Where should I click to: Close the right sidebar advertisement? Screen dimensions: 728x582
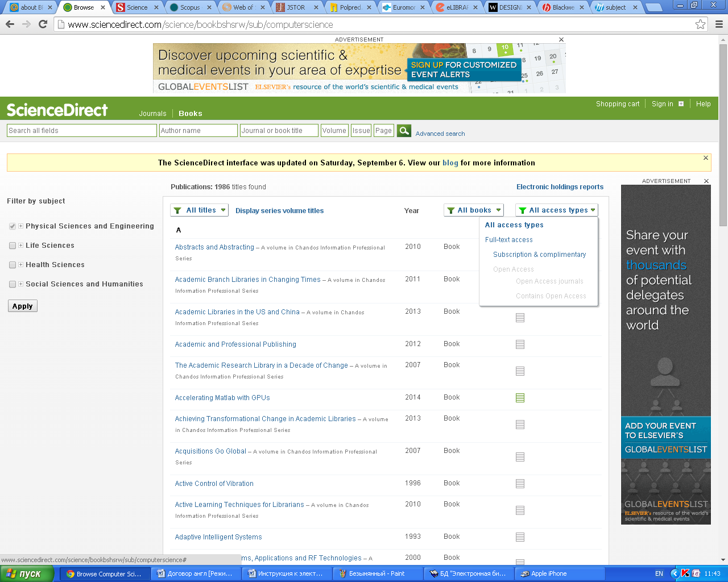tap(706, 181)
